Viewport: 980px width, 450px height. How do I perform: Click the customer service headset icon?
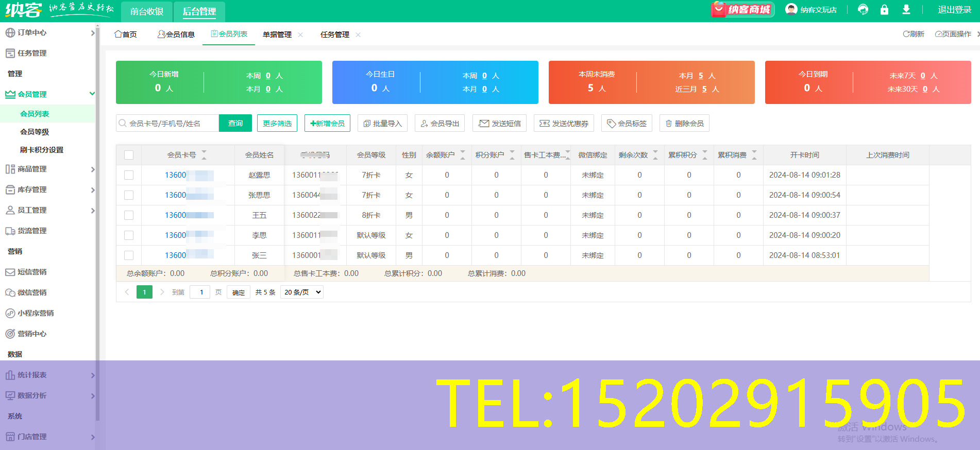(863, 10)
